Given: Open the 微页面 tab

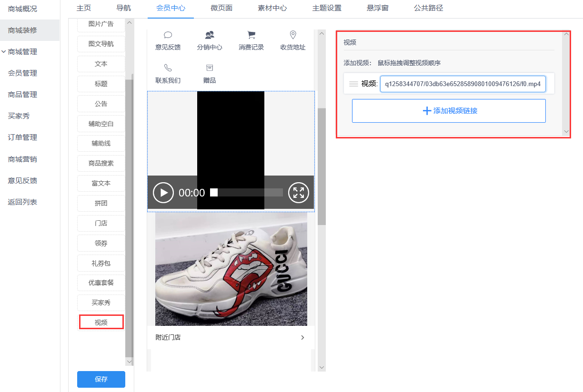Looking at the screenshot, I should 222,8.
